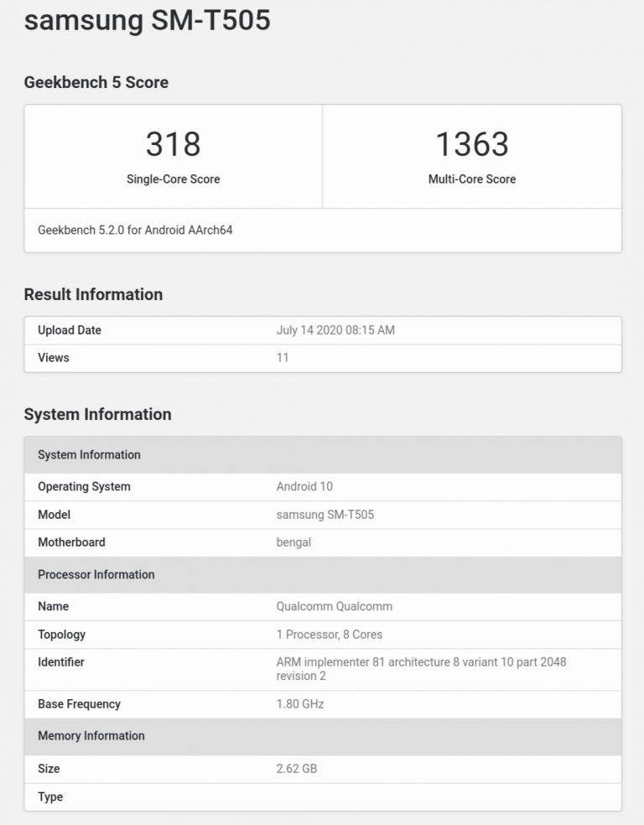
Task: Click the large System Information section heading
Action: pyautogui.click(x=98, y=415)
